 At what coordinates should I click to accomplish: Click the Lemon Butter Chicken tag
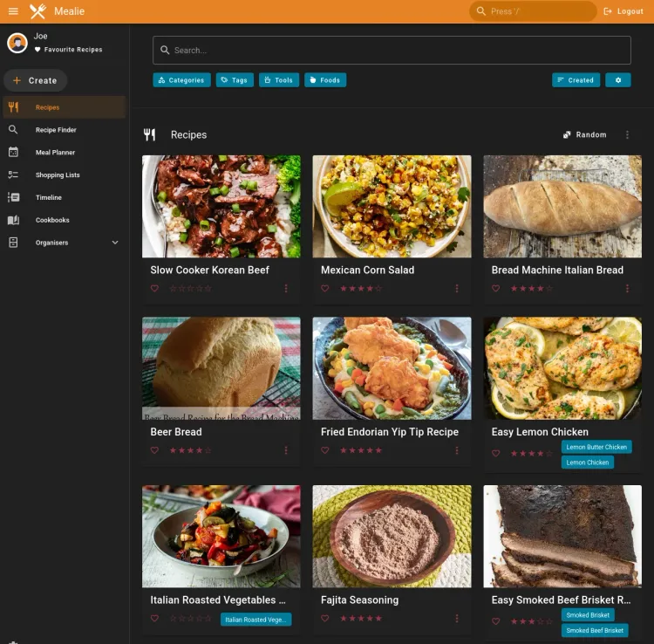[x=596, y=447]
